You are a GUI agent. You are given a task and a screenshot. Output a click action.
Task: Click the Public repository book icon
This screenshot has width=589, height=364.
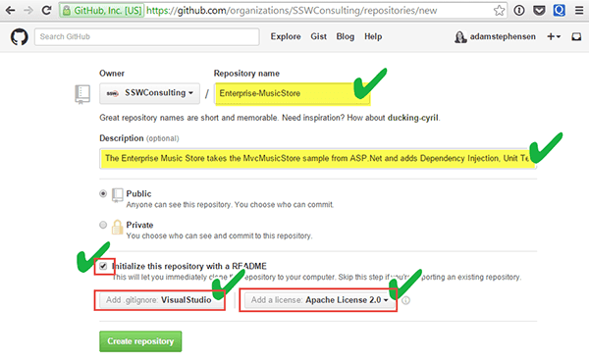pos(117,195)
